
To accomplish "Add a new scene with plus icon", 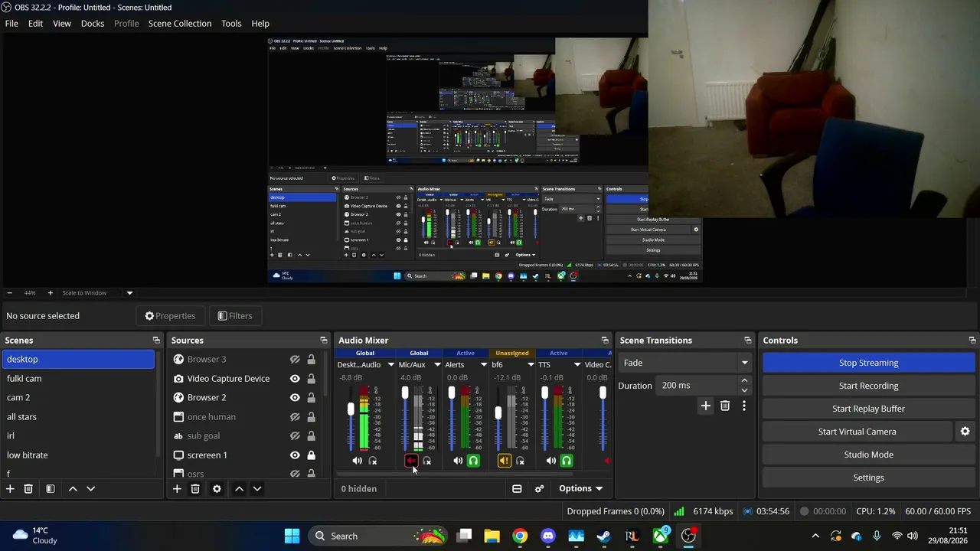I will [10, 488].
